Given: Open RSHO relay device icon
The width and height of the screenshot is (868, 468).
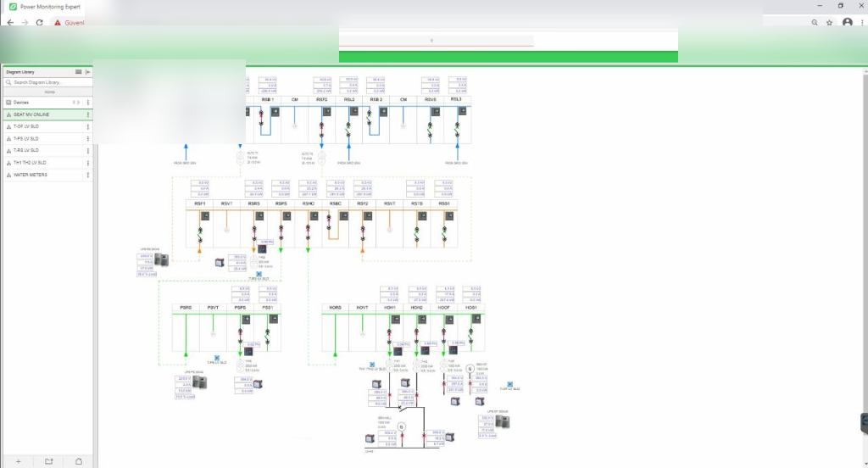Looking at the screenshot, I should 314,216.
